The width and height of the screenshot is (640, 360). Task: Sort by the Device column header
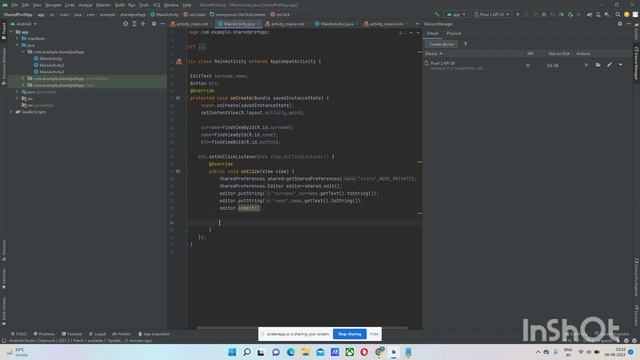pyautogui.click(x=433, y=53)
